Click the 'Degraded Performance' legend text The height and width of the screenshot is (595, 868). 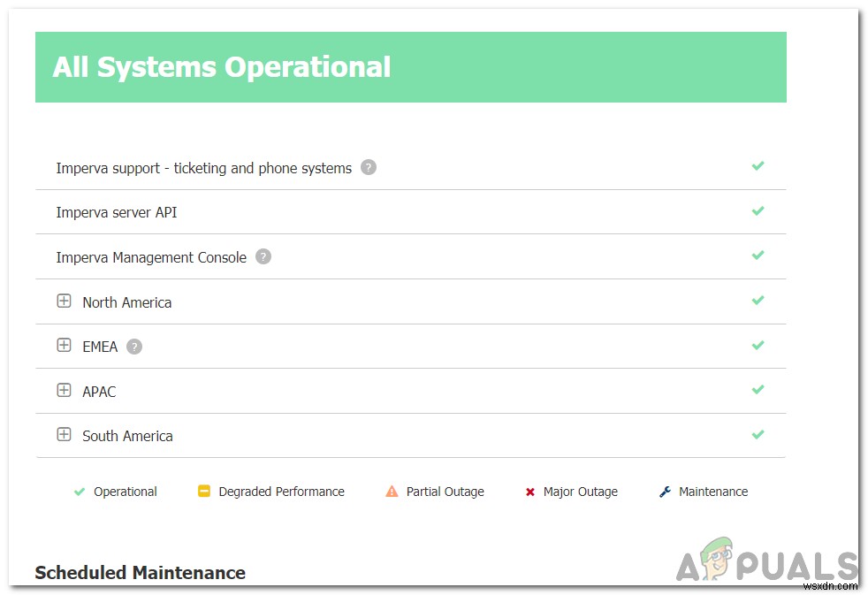coord(281,492)
